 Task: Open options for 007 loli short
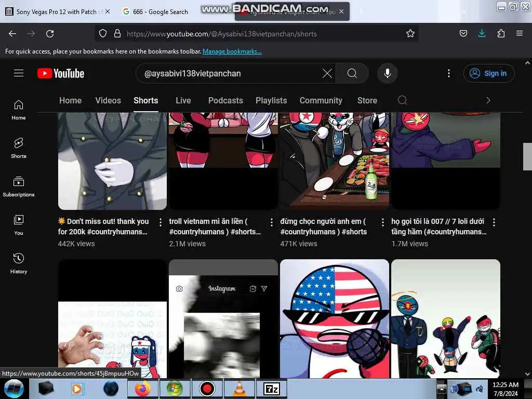point(494,222)
